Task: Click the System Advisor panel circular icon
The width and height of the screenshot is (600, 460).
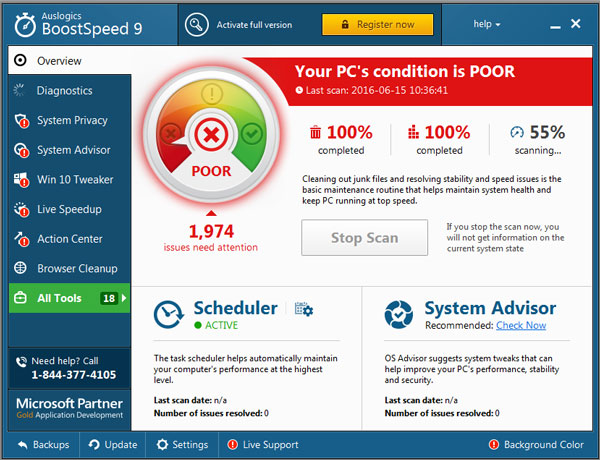Action: (399, 315)
